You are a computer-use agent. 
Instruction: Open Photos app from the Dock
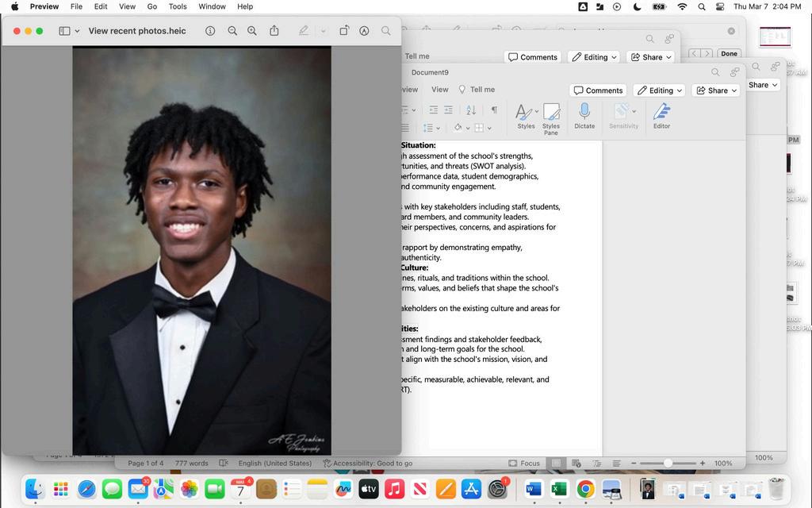point(189,488)
